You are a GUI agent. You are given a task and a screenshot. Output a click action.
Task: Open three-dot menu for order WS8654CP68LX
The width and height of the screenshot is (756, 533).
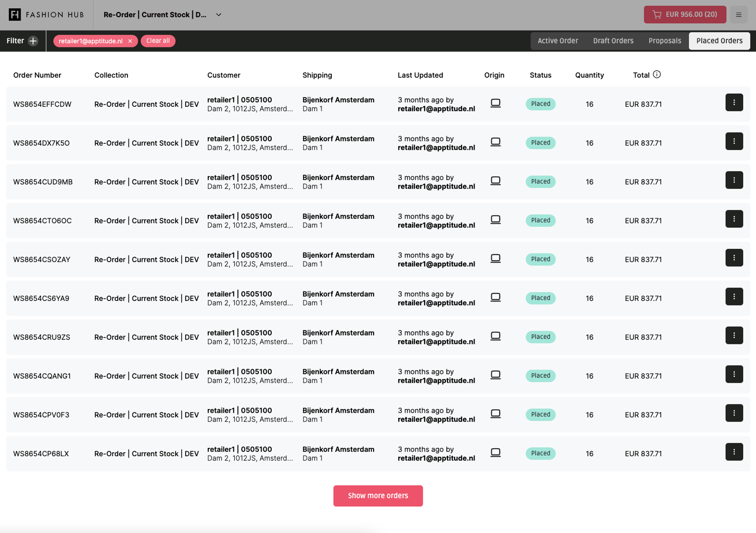(733, 452)
